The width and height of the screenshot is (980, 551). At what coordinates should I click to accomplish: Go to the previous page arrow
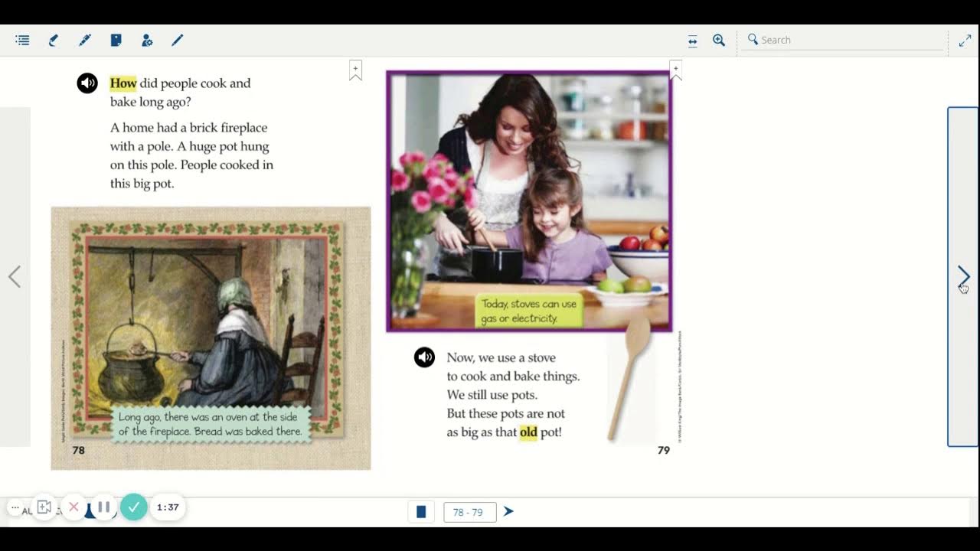click(x=15, y=276)
